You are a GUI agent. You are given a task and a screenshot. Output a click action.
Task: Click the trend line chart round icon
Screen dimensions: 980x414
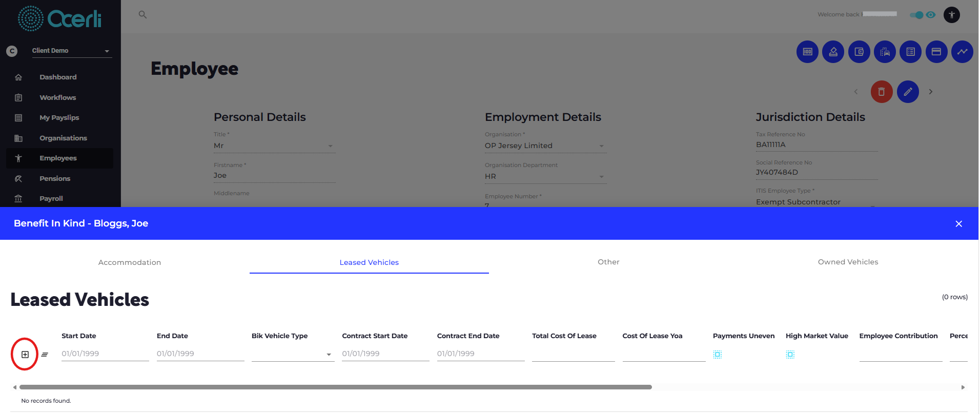click(962, 52)
